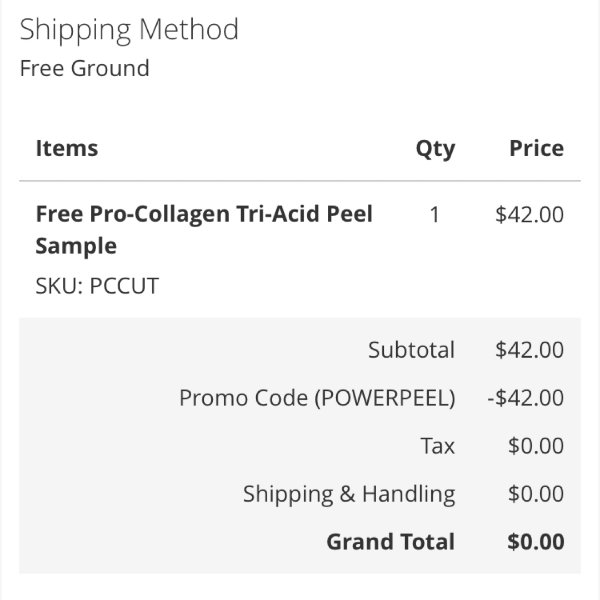Image resolution: width=600 pixels, height=600 pixels.
Task: Click the SKU: PCCUT label
Action: (x=97, y=285)
